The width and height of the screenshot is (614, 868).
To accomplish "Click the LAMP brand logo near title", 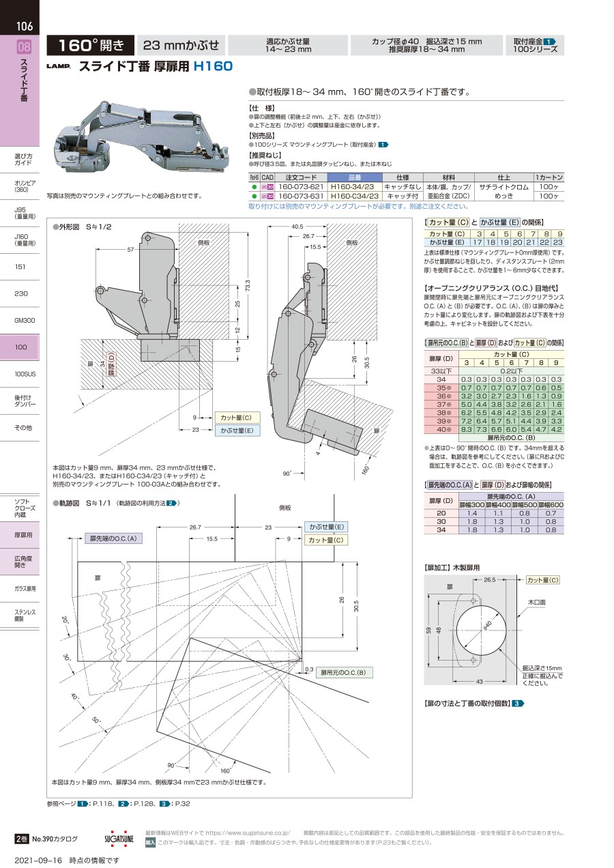I will tap(59, 68).
